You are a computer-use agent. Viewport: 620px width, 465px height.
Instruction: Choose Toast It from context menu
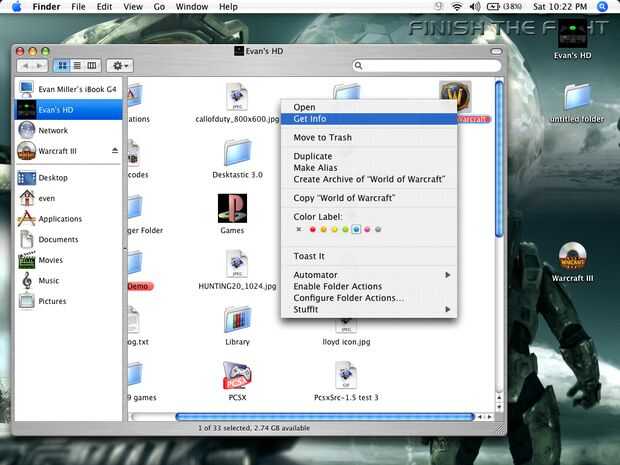(369, 256)
